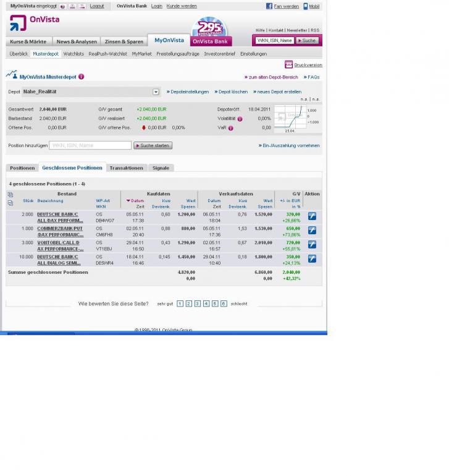Click the third icon after eingeloggt
The image size is (449, 476).
click(x=82, y=6)
